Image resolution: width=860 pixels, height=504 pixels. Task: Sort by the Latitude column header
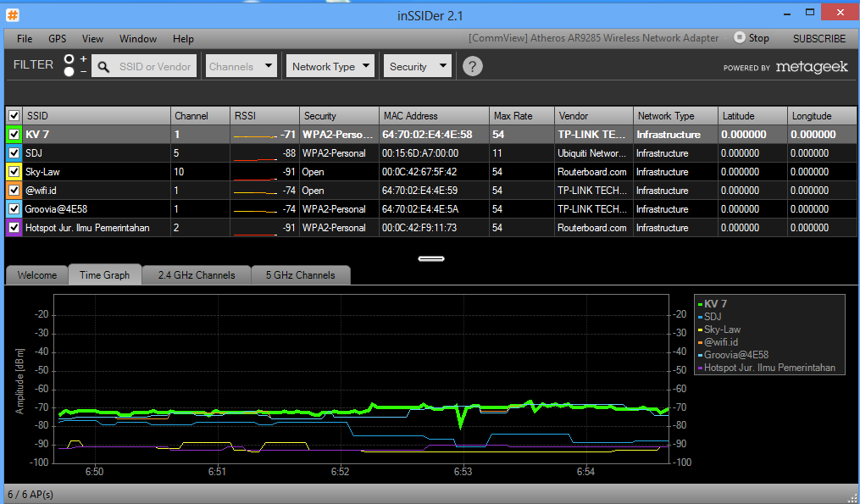[753, 116]
